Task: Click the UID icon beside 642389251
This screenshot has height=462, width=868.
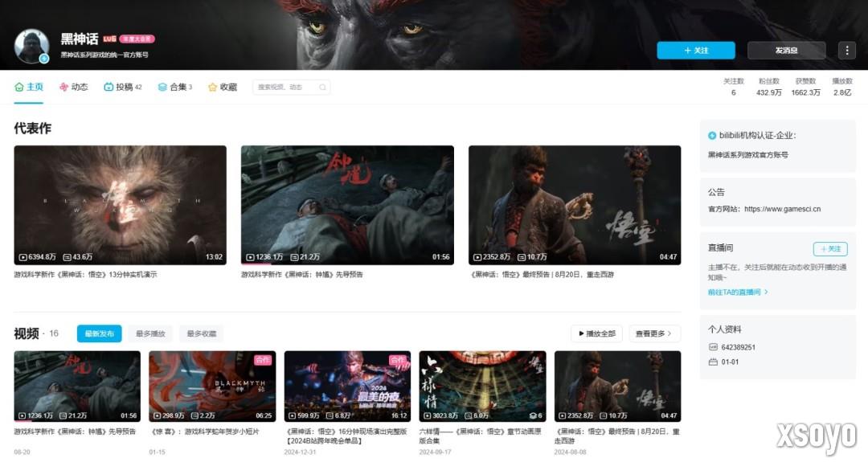Action: [x=713, y=347]
